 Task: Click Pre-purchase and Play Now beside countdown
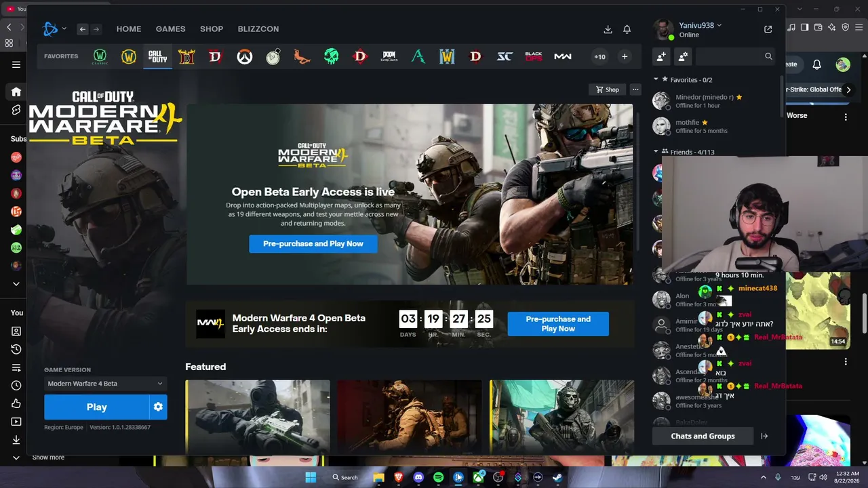pyautogui.click(x=558, y=324)
